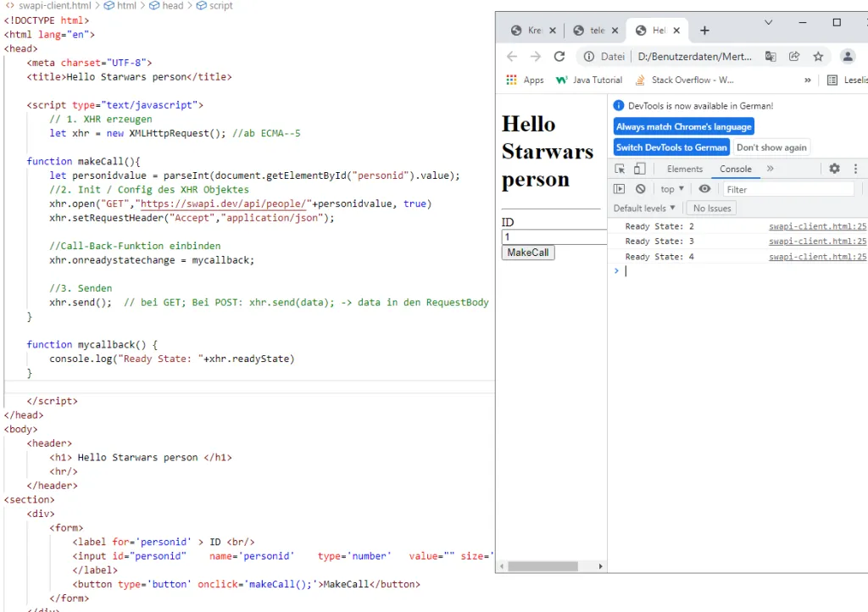
Task: Go forward in Chrome history
Action: tap(536, 57)
